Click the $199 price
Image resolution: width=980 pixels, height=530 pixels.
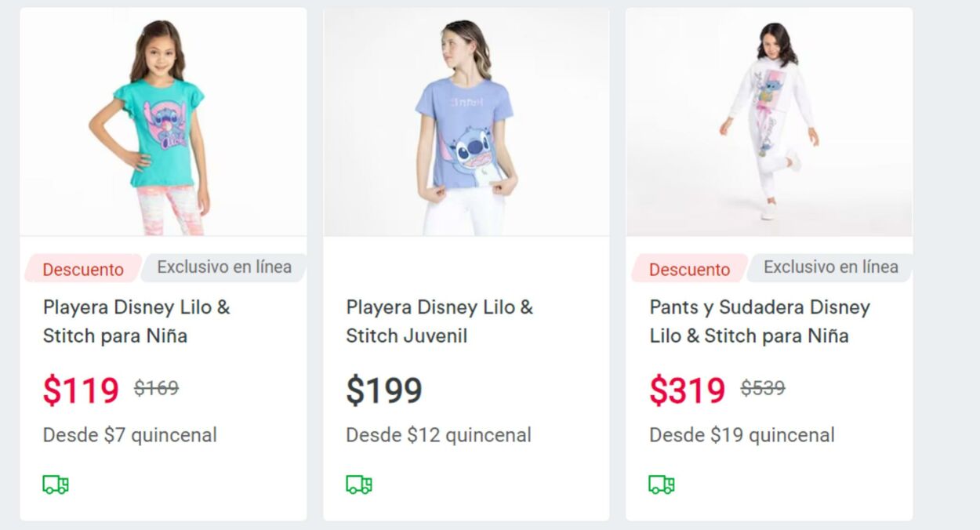coord(384,390)
